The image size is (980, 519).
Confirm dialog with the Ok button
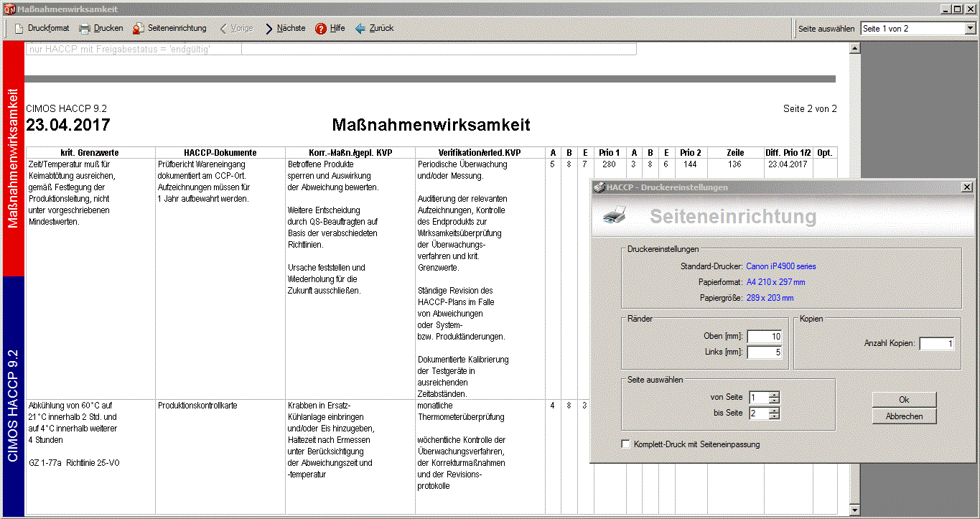(x=904, y=400)
